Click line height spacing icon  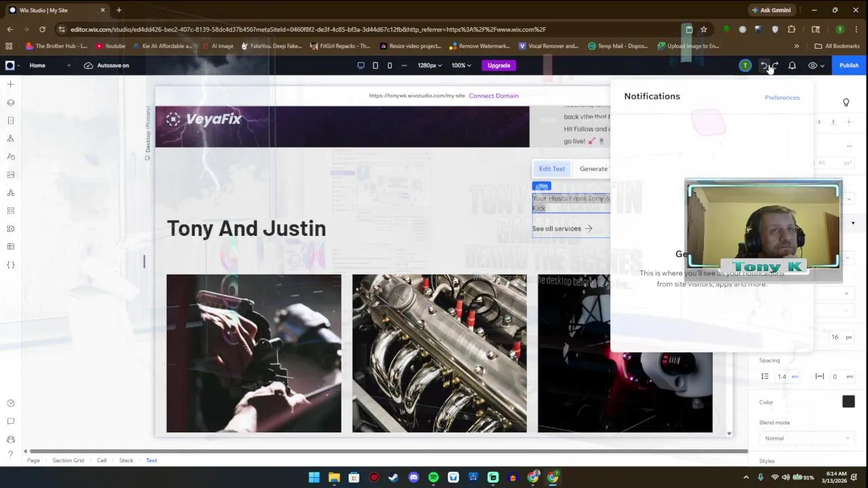pos(765,376)
